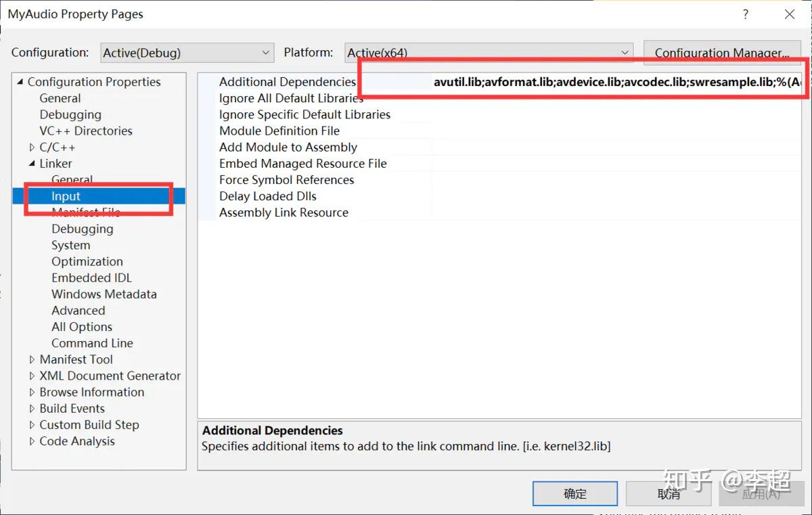The height and width of the screenshot is (515, 812).
Task: Expand the XML Document Generator arrow
Action: pos(32,376)
